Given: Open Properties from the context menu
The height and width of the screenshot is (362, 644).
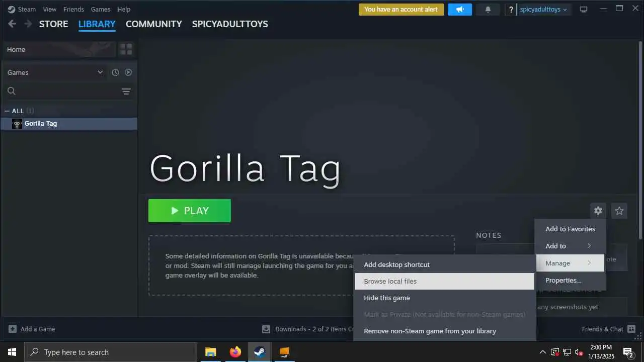Looking at the screenshot, I should (570, 280).
